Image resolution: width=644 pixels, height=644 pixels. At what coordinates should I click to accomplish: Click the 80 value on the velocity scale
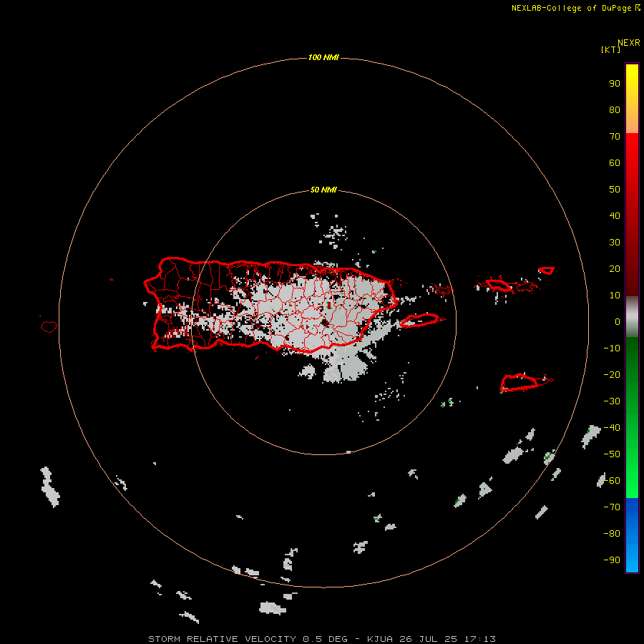point(615,110)
